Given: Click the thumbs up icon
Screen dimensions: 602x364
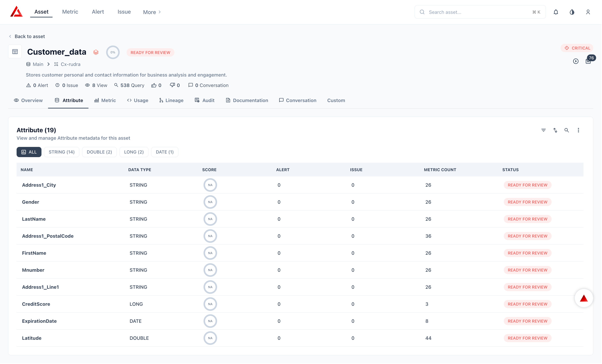Looking at the screenshot, I should tap(154, 85).
